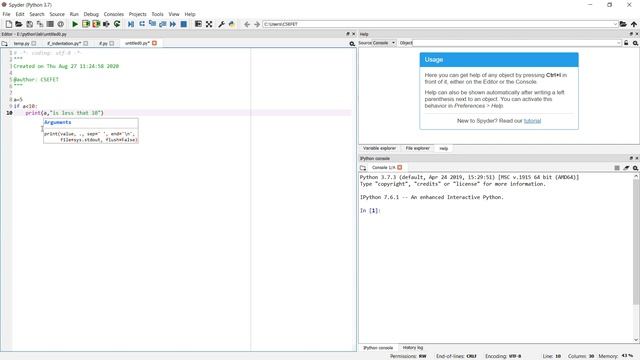This screenshot has height=360, width=640.
Task: Click the working directory path field
Action: click(438, 24)
